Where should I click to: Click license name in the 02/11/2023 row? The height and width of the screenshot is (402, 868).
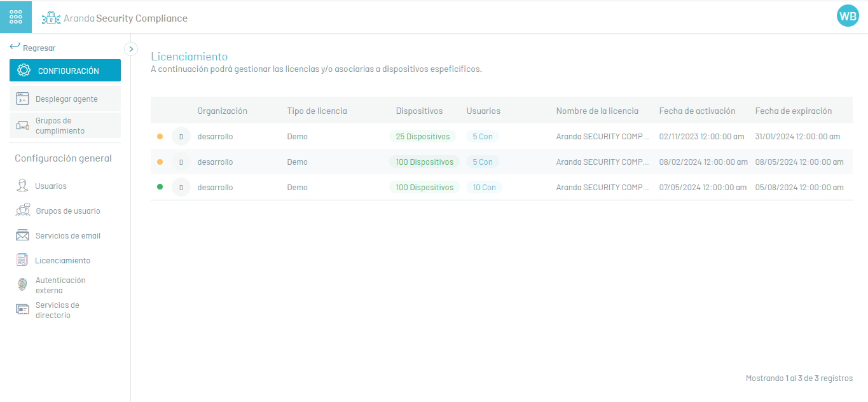point(603,136)
